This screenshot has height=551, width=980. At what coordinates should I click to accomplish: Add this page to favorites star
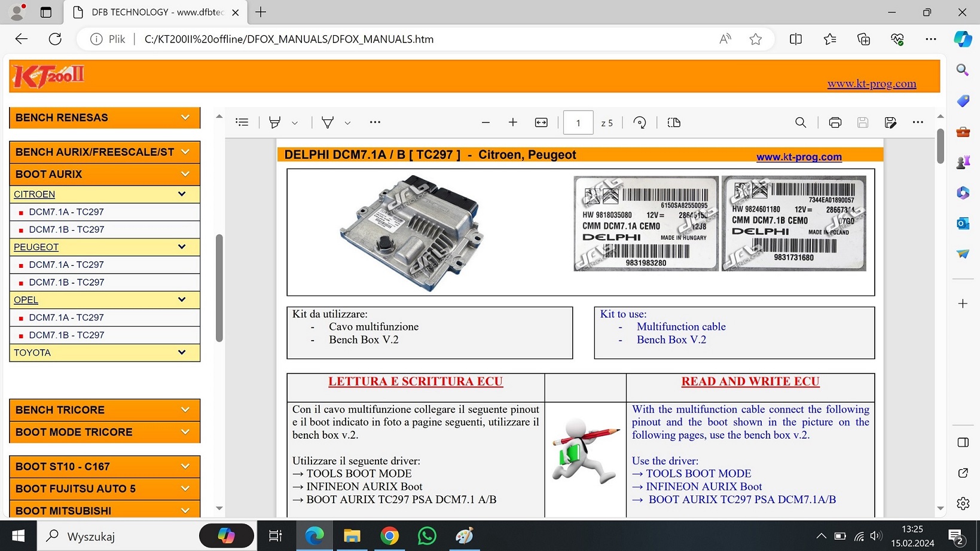(x=756, y=39)
